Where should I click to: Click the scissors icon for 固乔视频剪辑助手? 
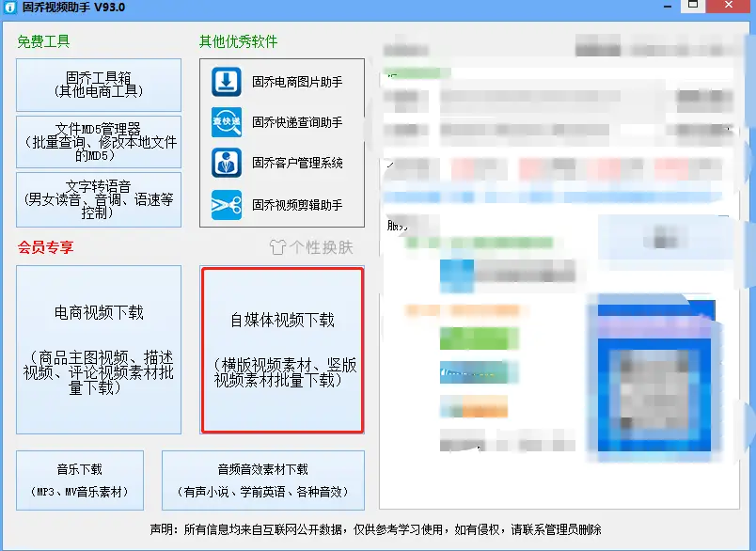pyautogui.click(x=227, y=205)
